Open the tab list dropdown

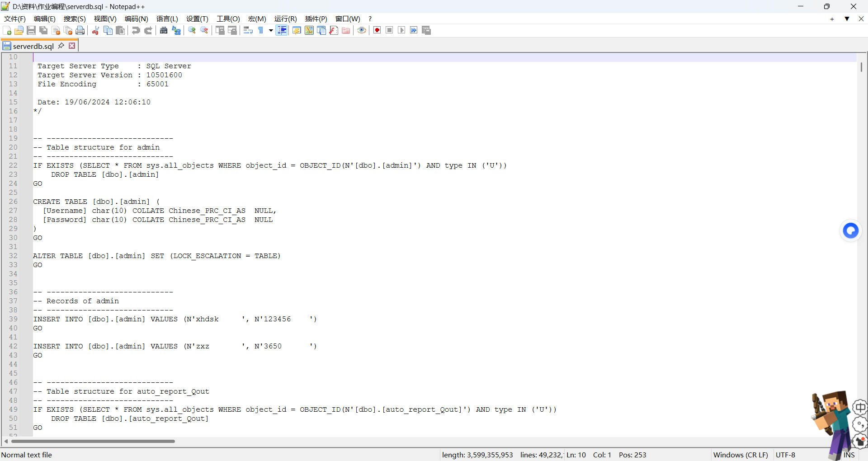tap(847, 19)
